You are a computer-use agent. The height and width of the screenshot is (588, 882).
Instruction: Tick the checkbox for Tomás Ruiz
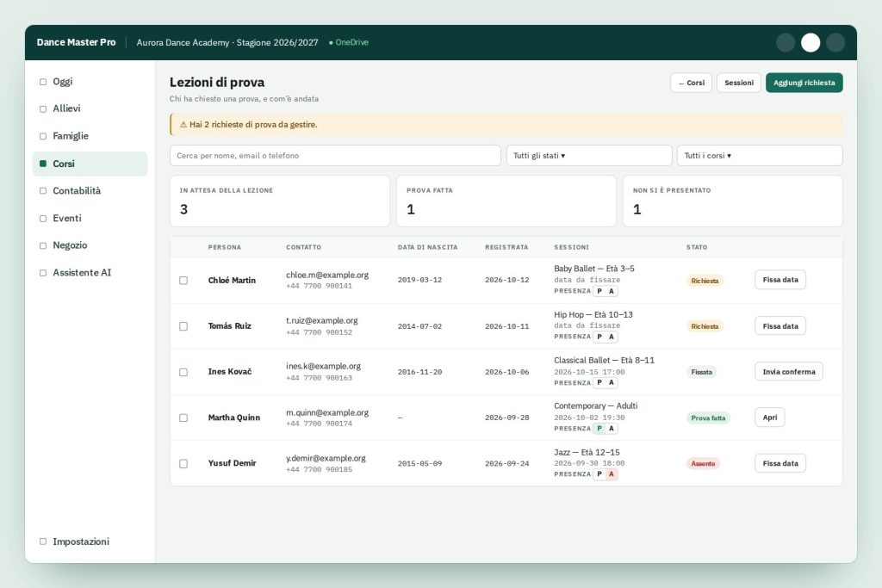point(183,326)
